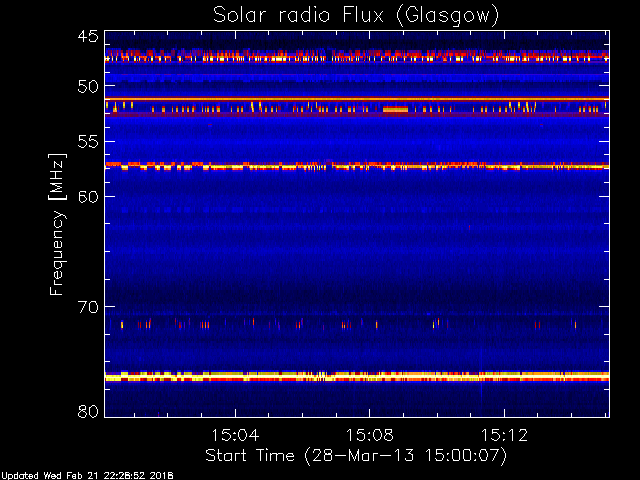Screen dimensions: 640x480
Task: Click the 'Solar radio Flux (Glasgow)' title
Action: 356,16
